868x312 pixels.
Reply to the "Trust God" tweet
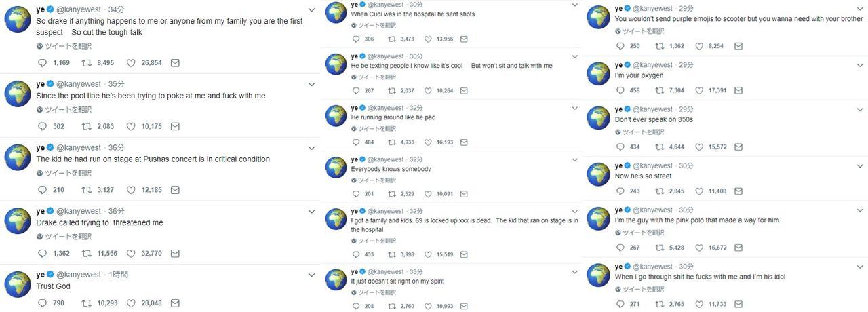click(x=42, y=303)
